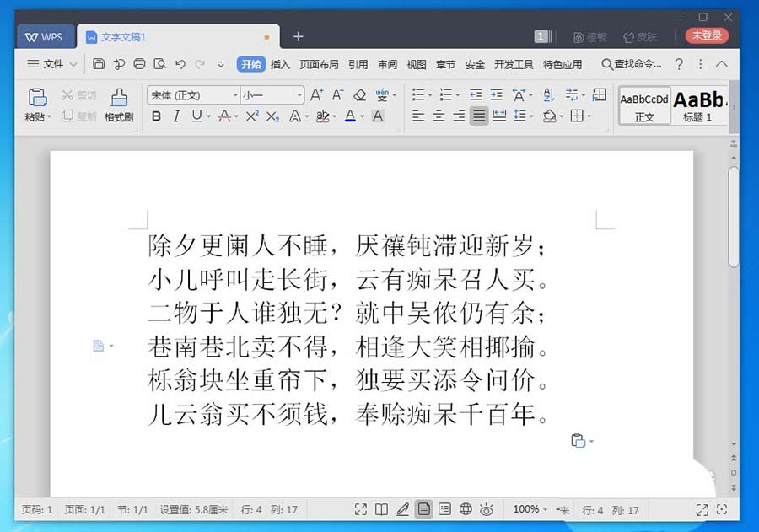Enable center paragraph alignment
The height and width of the screenshot is (532, 759).
[438, 116]
